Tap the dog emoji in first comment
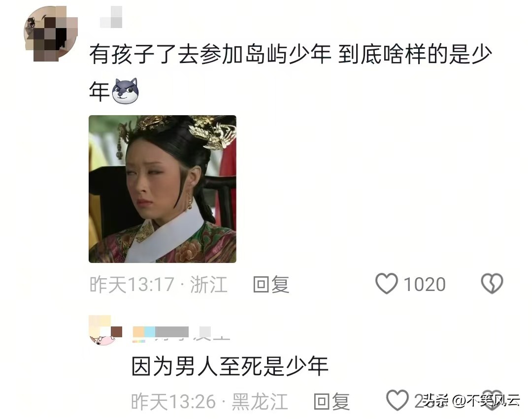This screenshot has width=532, height=419. coord(126,91)
